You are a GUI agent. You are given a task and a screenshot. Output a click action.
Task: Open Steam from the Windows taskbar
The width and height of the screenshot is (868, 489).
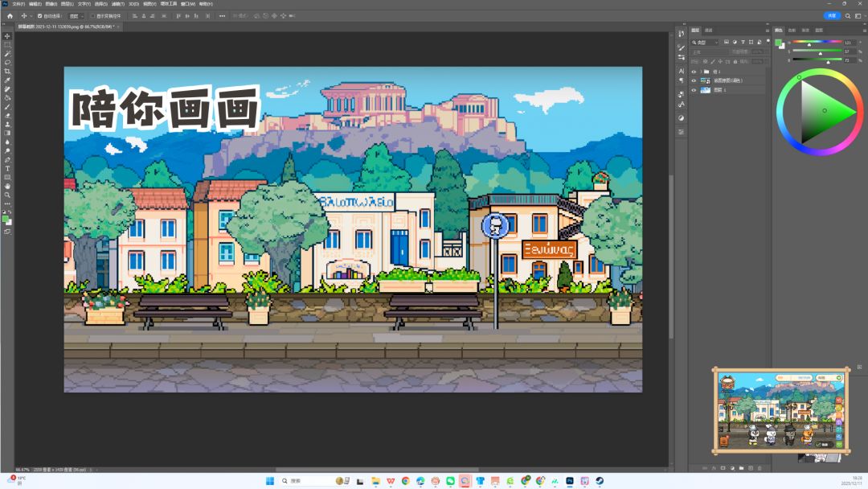coord(599,481)
